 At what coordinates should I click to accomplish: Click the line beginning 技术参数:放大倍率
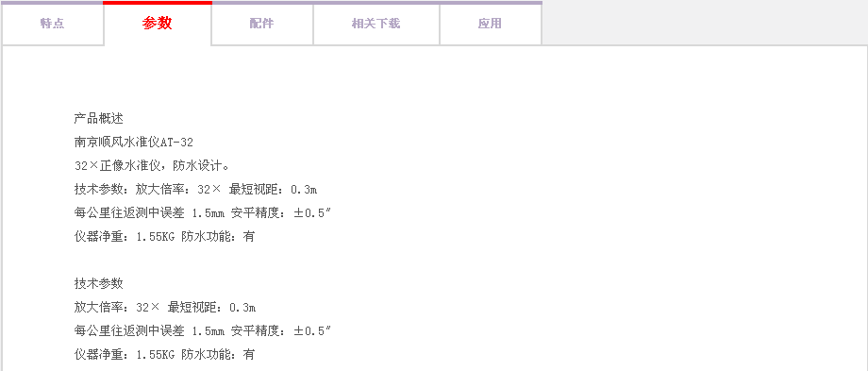195,190
